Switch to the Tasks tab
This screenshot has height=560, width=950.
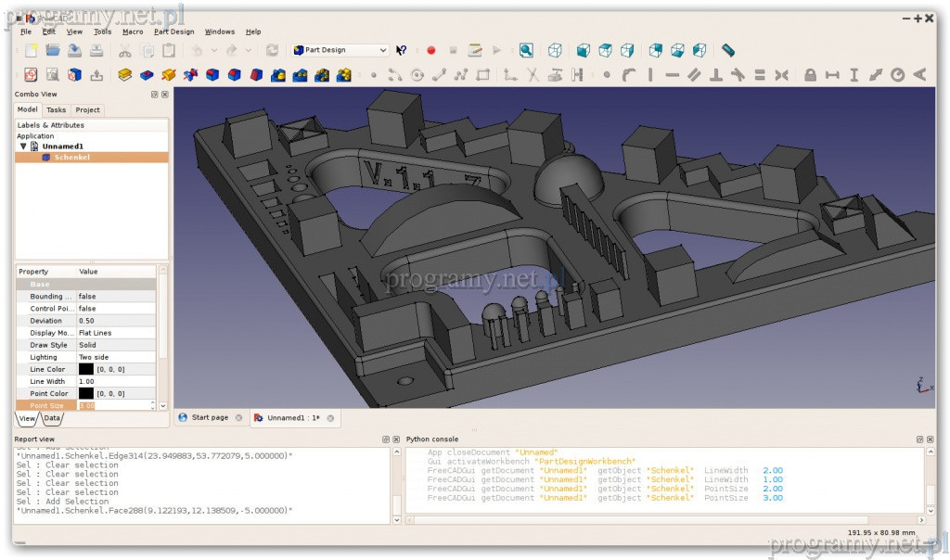pos(57,109)
